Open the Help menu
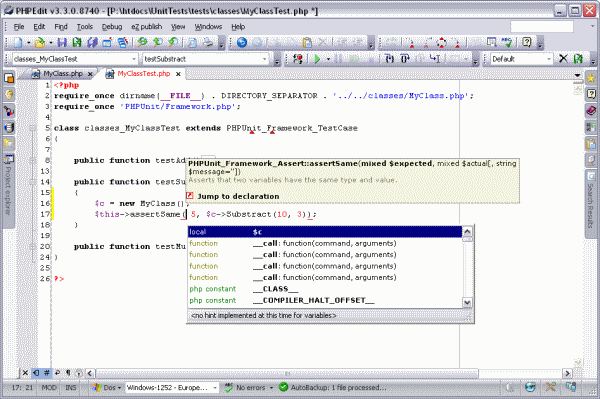600x399 pixels. point(238,27)
